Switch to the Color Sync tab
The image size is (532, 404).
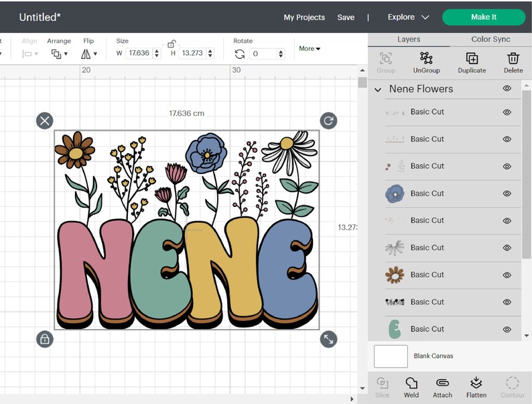(x=490, y=40)
